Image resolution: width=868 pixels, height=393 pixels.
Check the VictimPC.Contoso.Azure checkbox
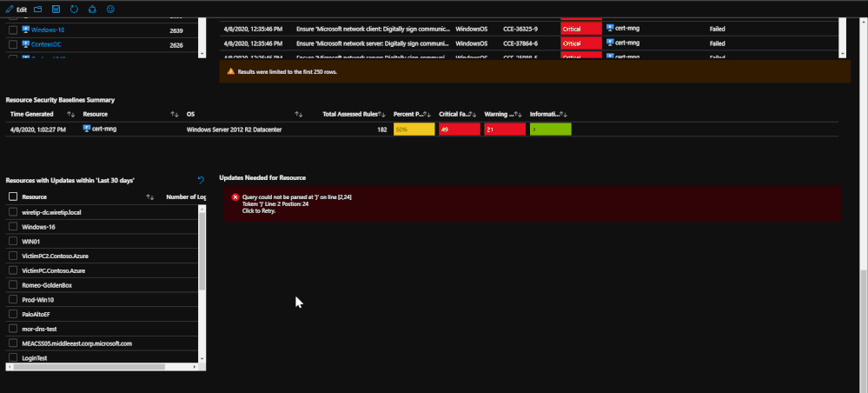click(x=13, y=271)
